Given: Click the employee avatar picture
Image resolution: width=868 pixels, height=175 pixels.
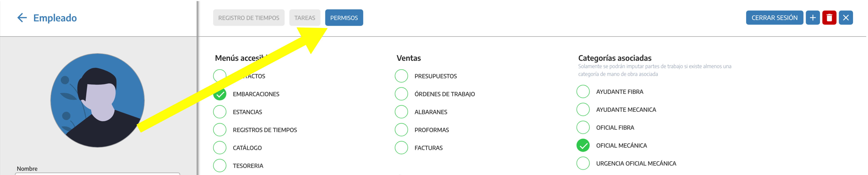Looking at the screenshot, I should pos(97,100).
